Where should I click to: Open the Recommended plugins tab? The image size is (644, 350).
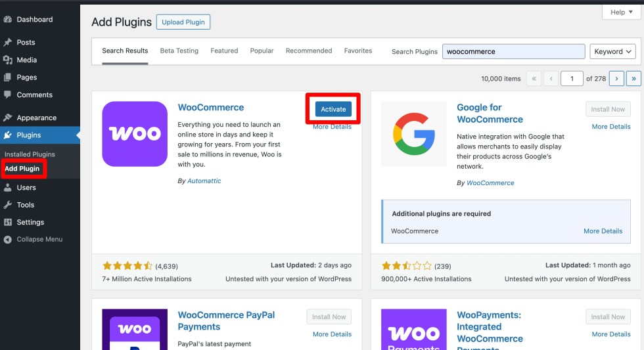tap(309, 51)
